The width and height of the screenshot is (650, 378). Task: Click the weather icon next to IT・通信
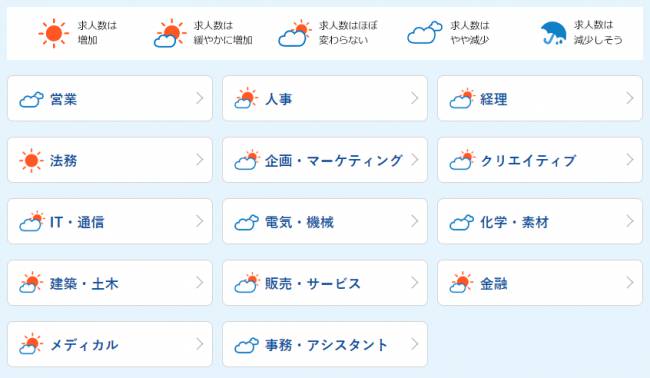[x=32, y=221]
